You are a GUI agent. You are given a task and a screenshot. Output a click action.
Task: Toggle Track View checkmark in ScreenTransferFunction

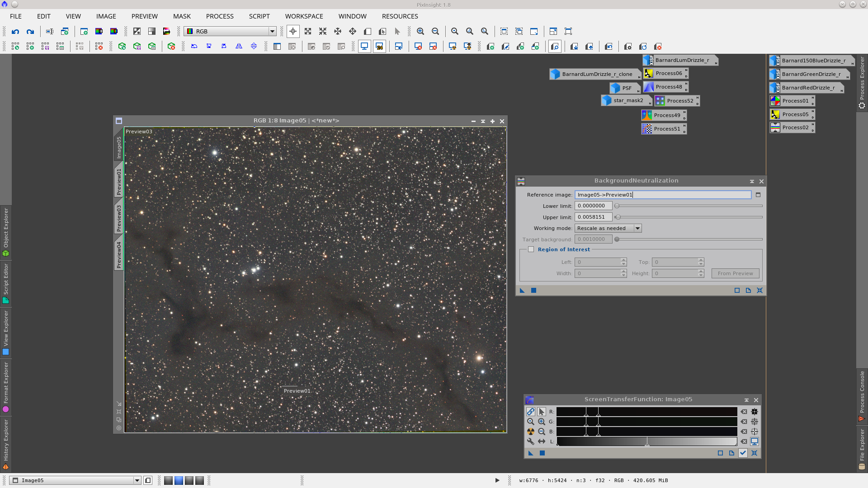click(x=743, y=453)
